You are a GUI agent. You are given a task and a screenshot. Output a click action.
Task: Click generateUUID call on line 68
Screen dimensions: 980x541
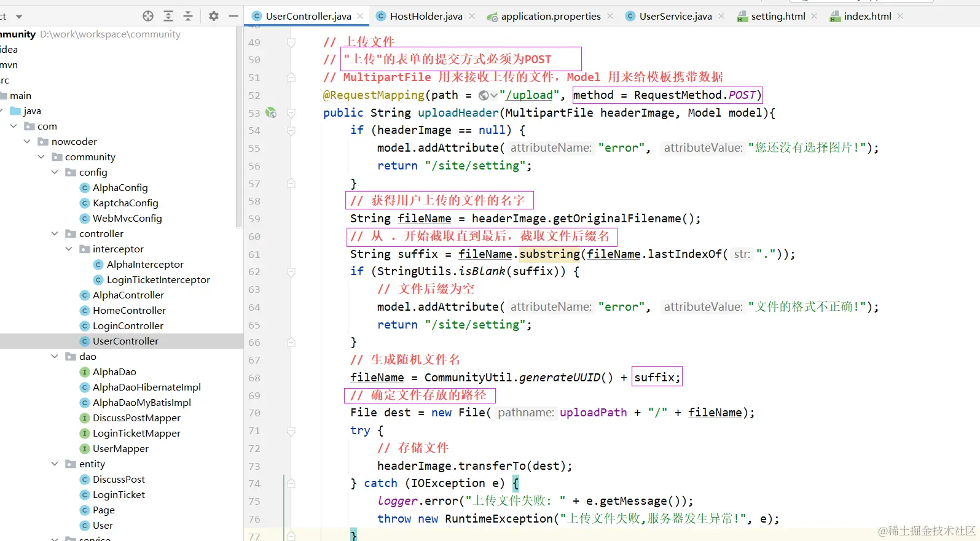coord(566,378)
